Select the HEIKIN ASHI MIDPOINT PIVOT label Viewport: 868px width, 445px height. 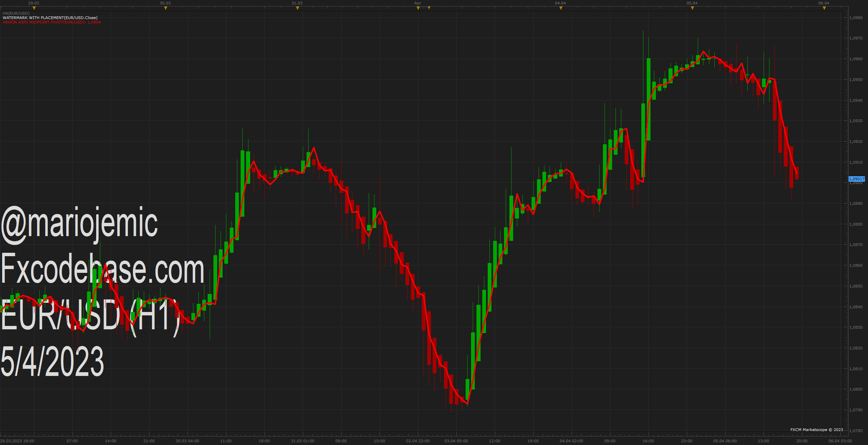point(52,22)
